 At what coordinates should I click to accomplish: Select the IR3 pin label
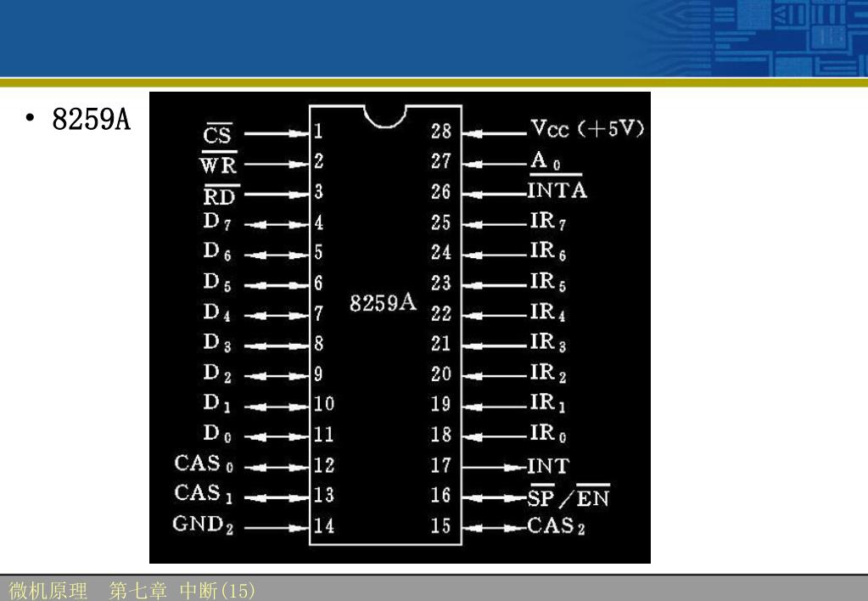[x=548, y=343]
